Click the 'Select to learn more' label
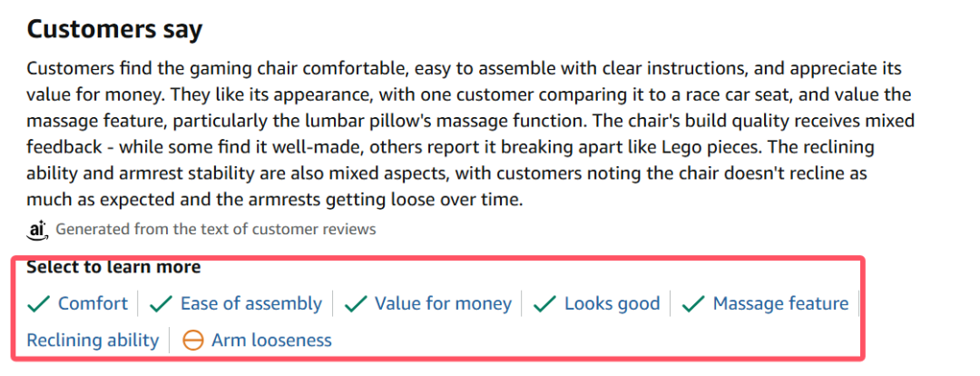The width and height of the screenshot is (980, 376). pos(113,267)
